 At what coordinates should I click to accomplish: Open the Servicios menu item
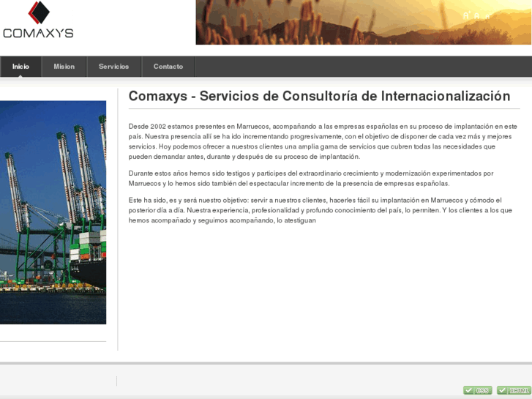click(113, 67)
